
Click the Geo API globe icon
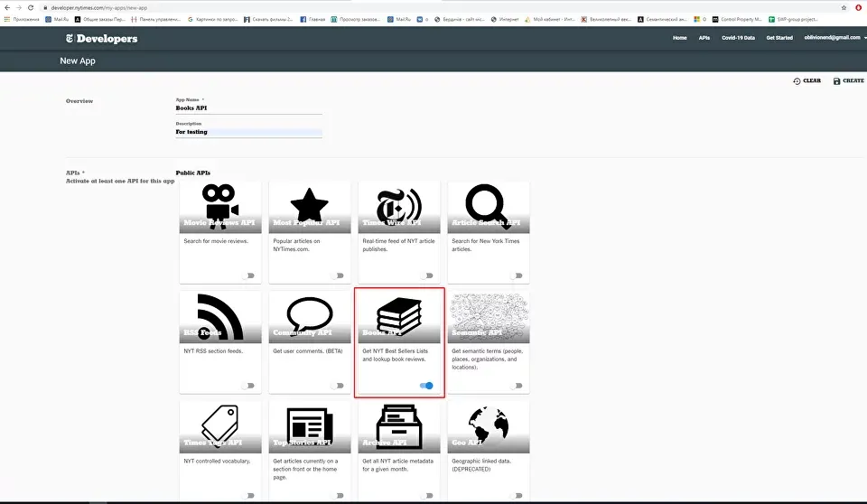coord(488,425)
